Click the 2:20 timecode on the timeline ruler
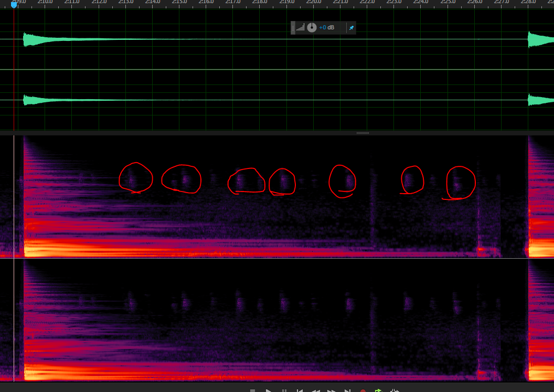 point(315,2)
